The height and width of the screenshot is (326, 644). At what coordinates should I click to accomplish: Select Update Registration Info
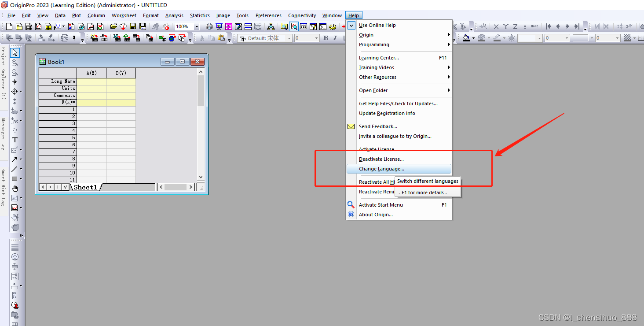(x=399, y=113)
